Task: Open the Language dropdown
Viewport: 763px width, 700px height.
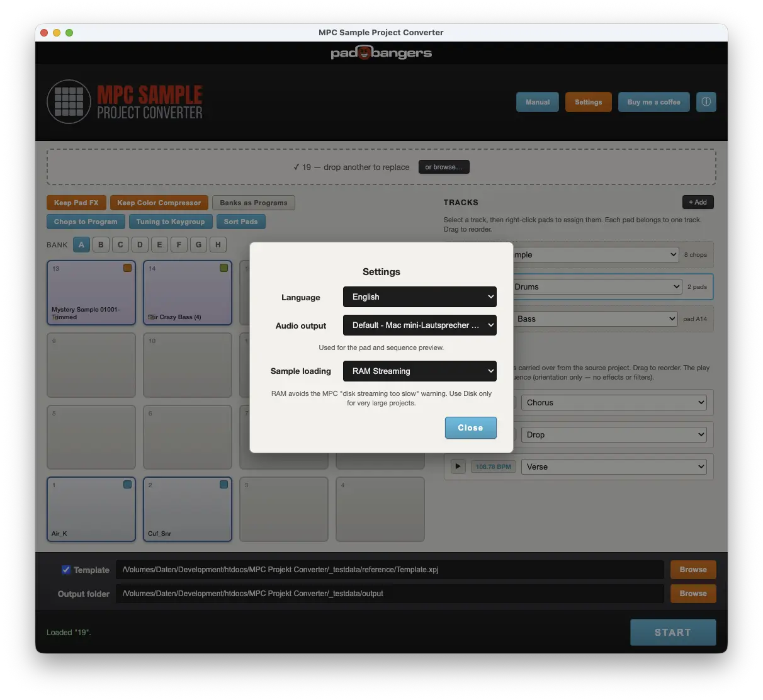Action: [x=420, y=296]
